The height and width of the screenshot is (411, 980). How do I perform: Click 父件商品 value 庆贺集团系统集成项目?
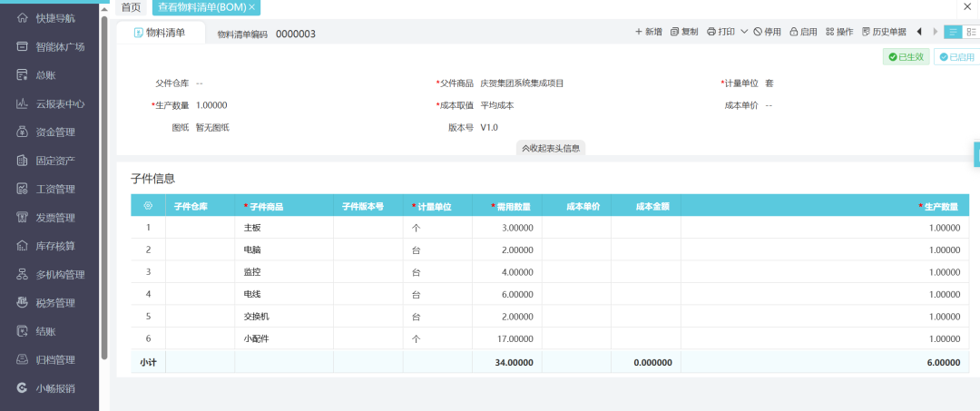[x=522, y=83]
